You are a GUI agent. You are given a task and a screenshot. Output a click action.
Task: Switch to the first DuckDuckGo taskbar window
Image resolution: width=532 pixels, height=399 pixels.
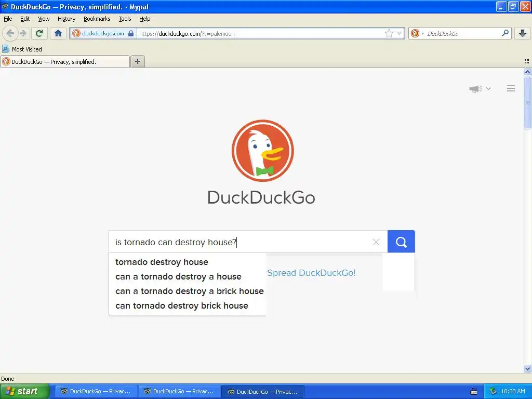click(x=96, y=391)
